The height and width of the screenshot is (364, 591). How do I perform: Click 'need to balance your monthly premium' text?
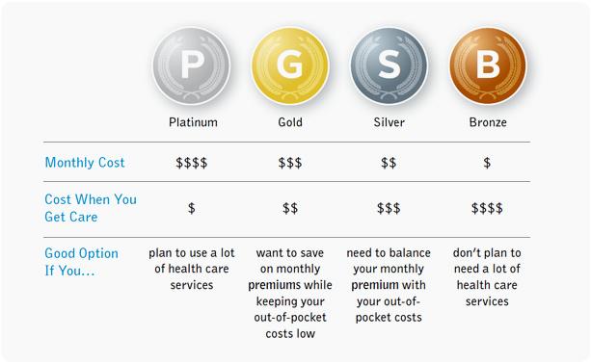click(389, 285)
